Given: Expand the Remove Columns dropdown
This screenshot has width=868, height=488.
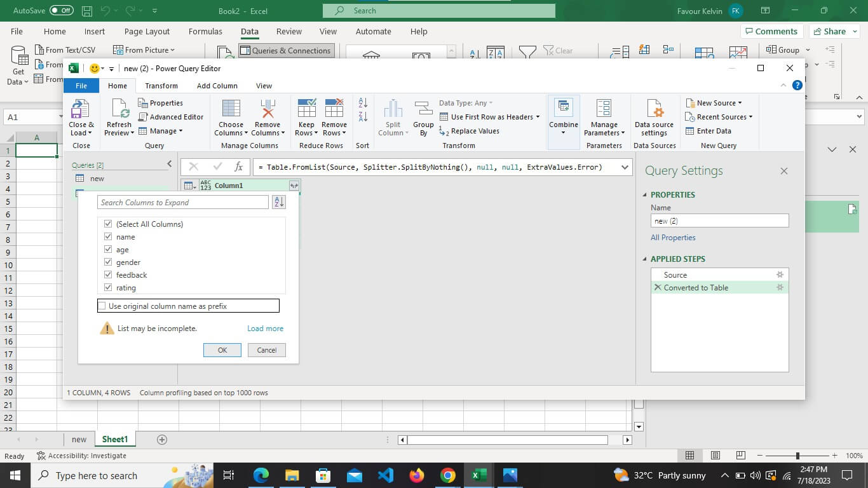Looking at the screenshot, I should click(x=267, y=133).
